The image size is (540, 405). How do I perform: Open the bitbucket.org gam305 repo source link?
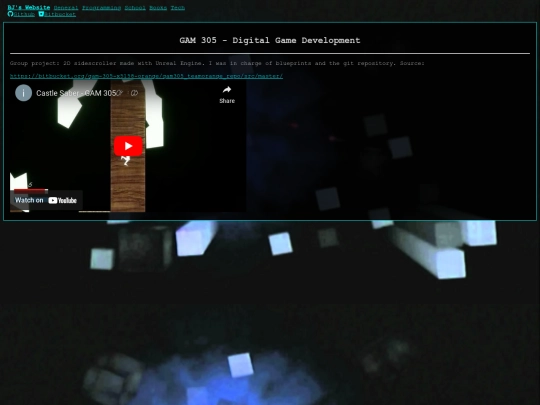click(146, 76)
